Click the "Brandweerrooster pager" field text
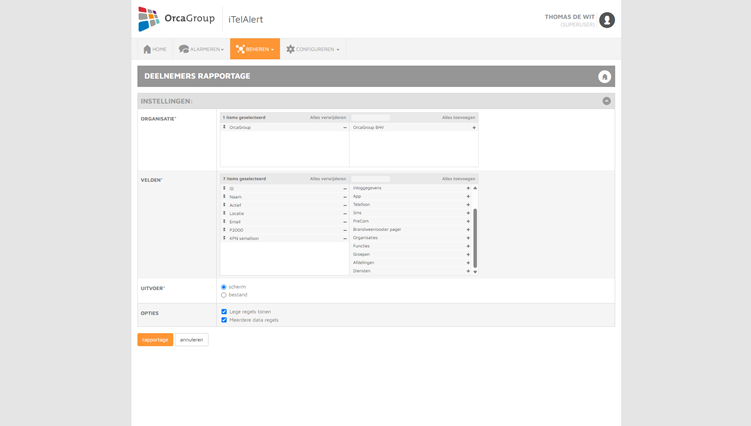Viewport: 751px width, 426px height. pyautogui.click(x=377, y=230)
